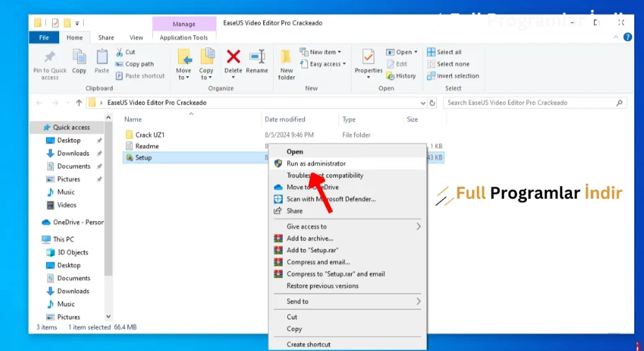Click the search magnifier icon
Image resolution: width=644 pixels, height=351 pixels.
coord(619,103)
